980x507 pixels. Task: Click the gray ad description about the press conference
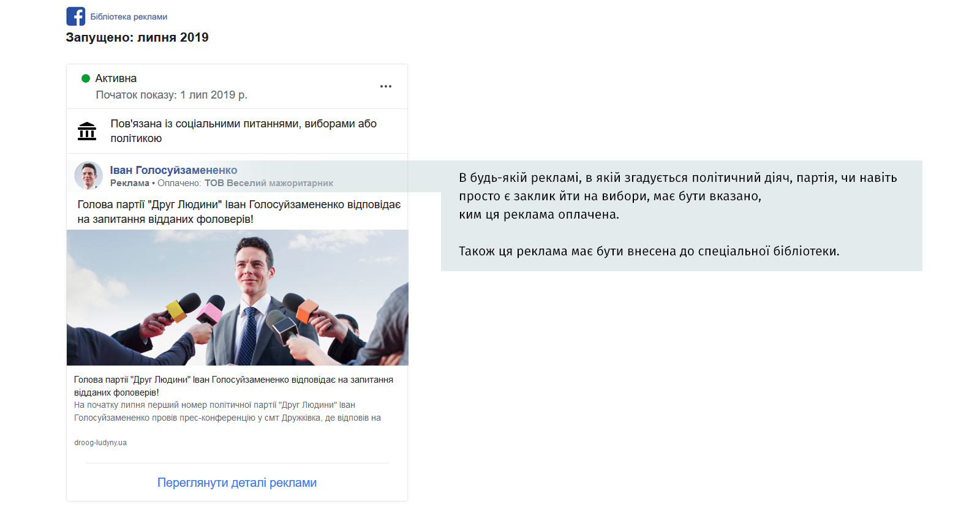click(x=227, y=411)
